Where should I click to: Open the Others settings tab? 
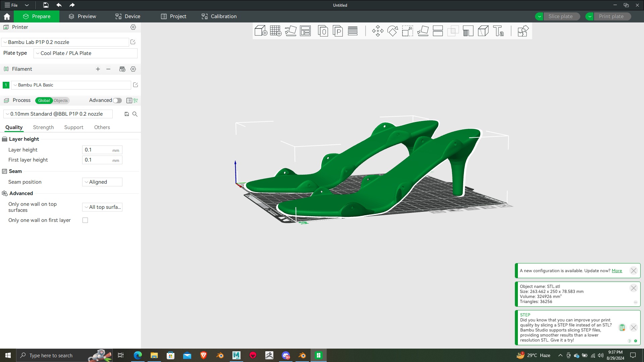[102, 127]
